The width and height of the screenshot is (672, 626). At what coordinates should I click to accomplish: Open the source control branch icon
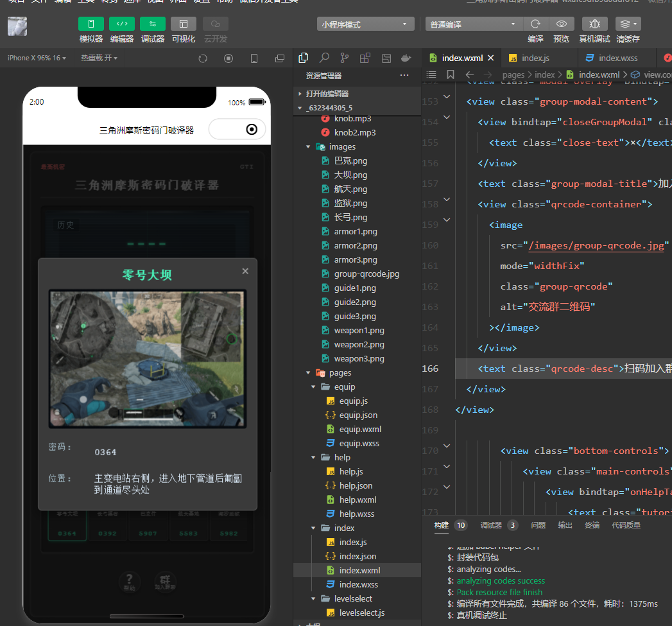pos(345,58)
